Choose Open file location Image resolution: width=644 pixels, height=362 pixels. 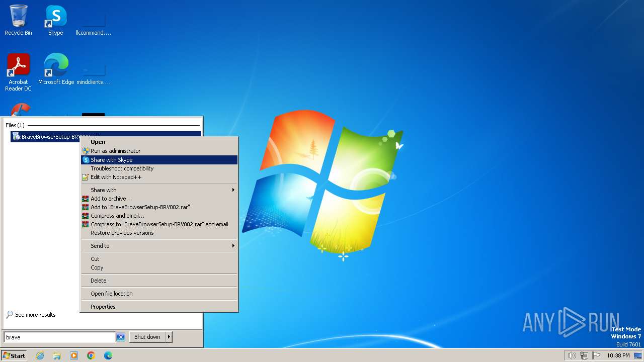[159, 294]
